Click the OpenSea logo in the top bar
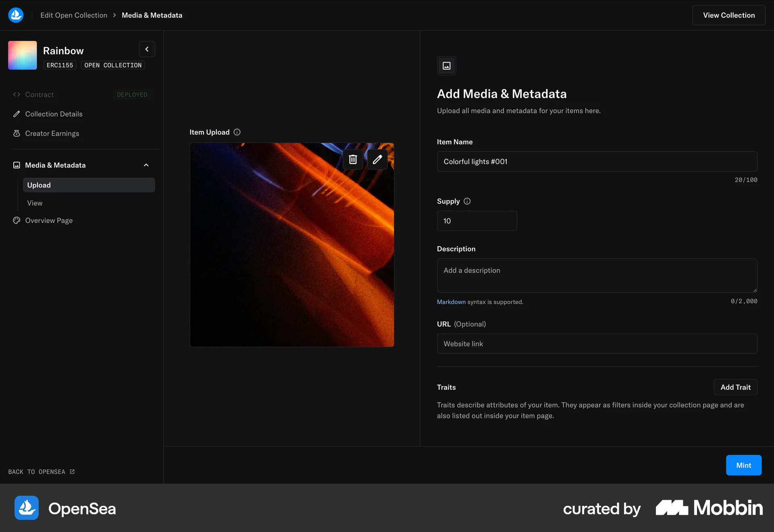Viewport: 774px width, 532px height. point(16,15)
